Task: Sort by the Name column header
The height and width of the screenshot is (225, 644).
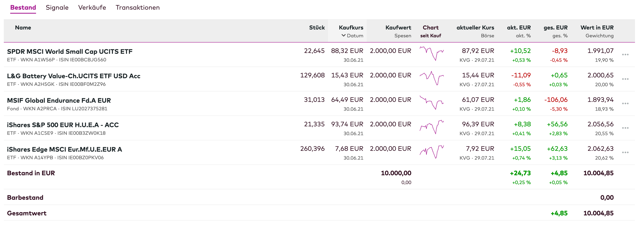Action: (23, 27)
